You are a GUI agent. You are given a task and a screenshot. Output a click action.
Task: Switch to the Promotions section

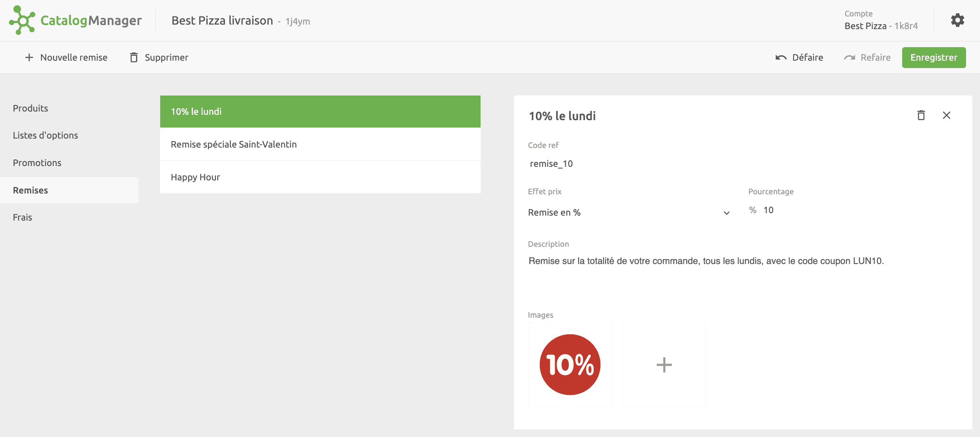point(37,163)
